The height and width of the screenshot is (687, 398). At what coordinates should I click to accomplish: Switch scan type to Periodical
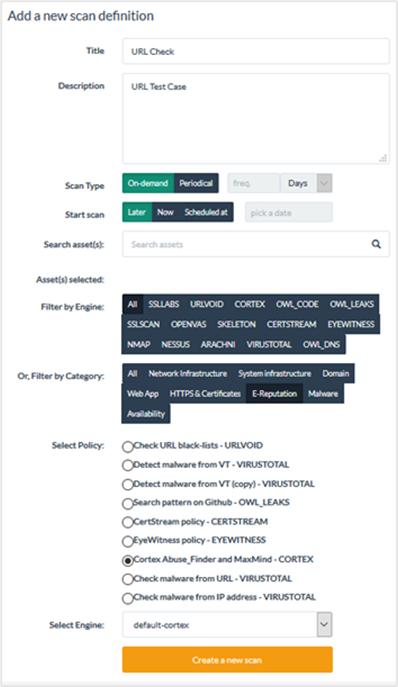(x=196, y=183)
